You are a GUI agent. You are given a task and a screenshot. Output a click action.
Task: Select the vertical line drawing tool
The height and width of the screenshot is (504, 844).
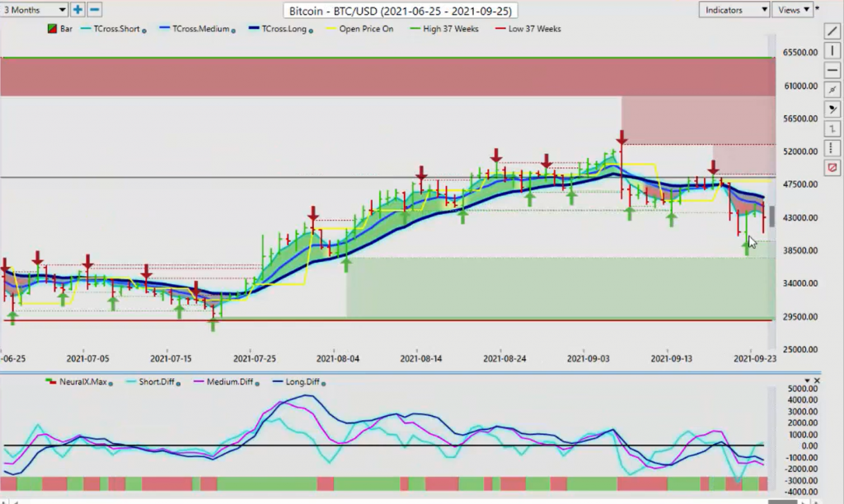(x=832, y=50)
